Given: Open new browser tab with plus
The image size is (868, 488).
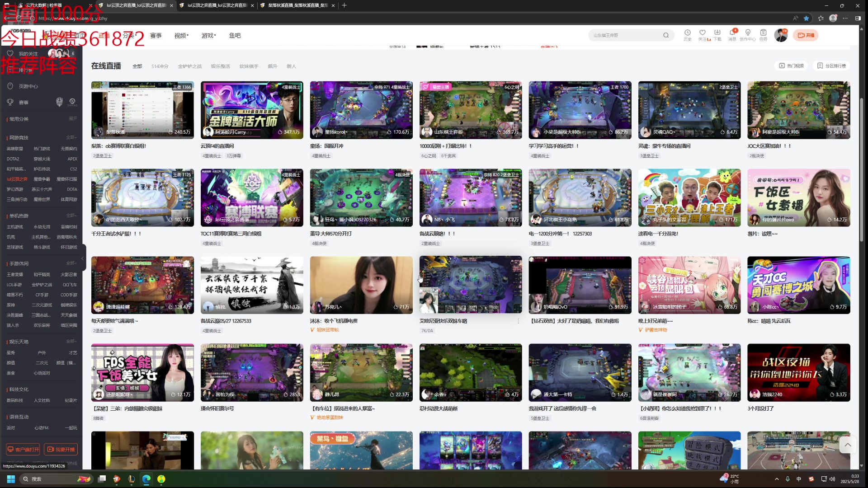Looking at the screenshot, I should click(x=344, y=5).
